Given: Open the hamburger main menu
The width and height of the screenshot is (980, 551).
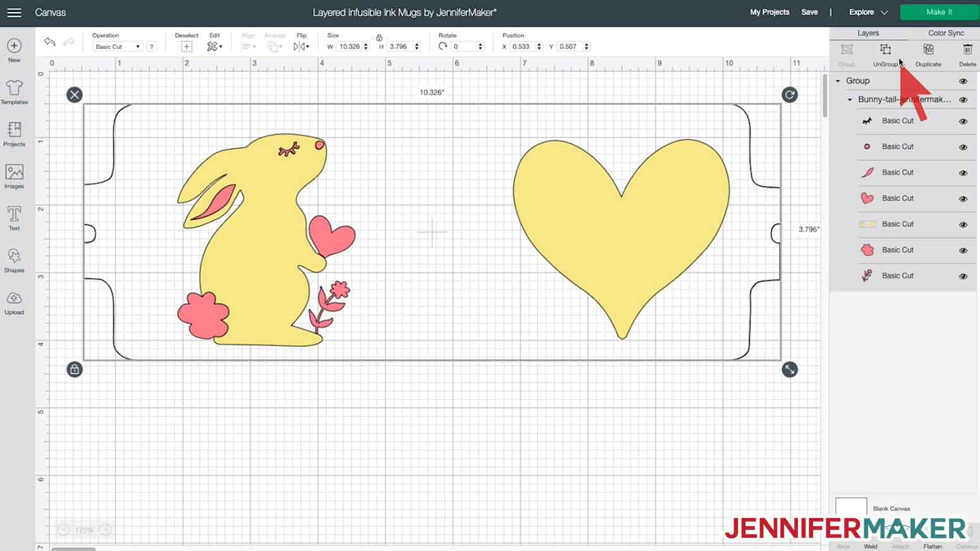Looking at the screenshot, I should coord(14,13).
